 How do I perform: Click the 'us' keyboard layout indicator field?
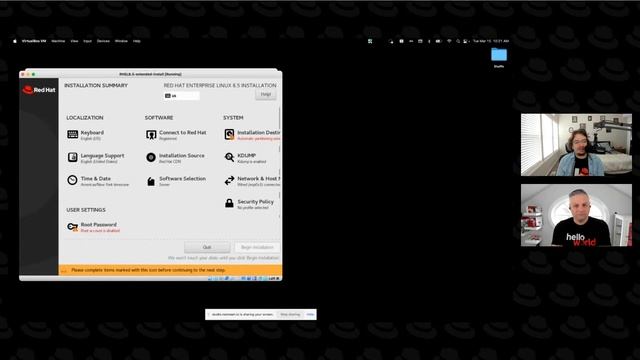182,96
